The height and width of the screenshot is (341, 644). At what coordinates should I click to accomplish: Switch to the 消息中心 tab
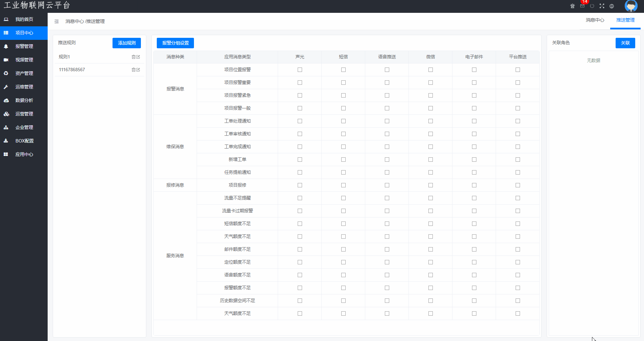[595, 20]
